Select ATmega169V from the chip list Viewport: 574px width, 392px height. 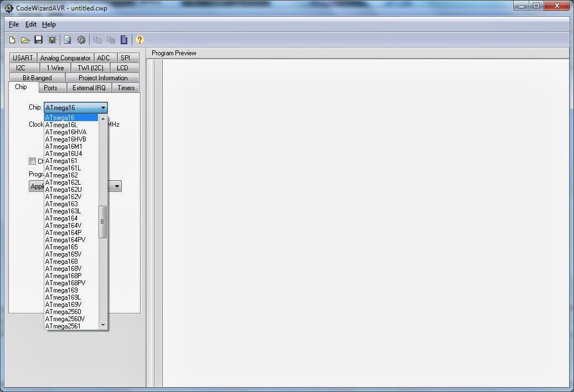(x=71, y=305)
